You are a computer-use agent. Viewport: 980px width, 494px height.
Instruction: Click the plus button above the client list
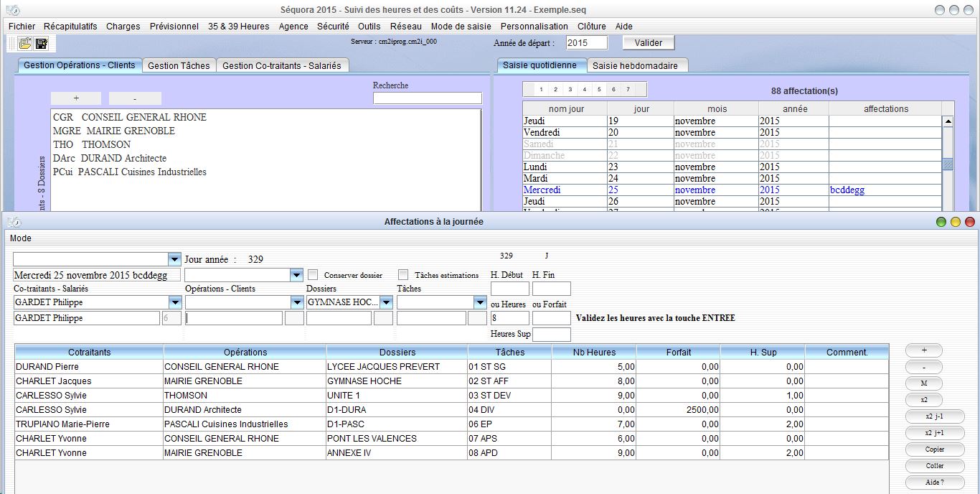pos(76,98)
